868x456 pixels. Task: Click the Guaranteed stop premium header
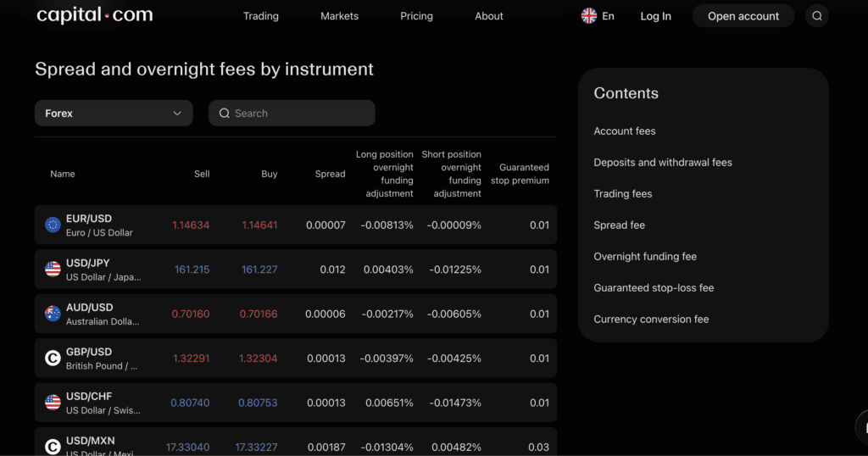coord(520,174)
